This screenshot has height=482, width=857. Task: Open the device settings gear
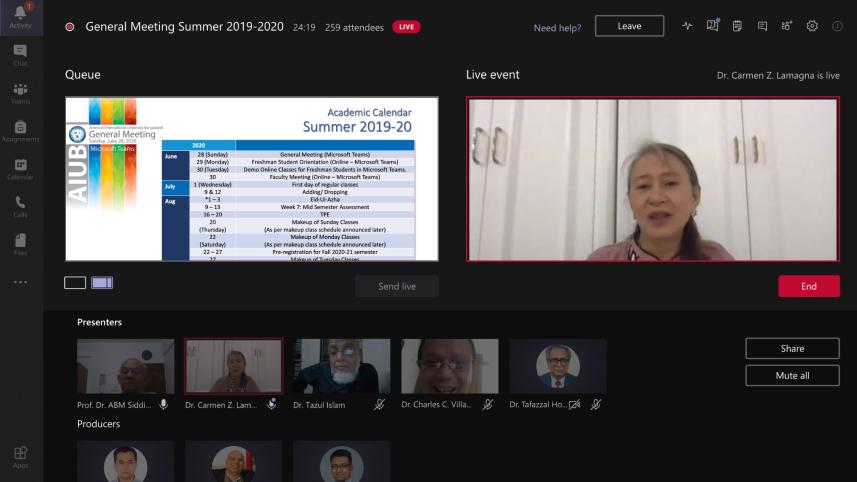(x=812, y=26)
